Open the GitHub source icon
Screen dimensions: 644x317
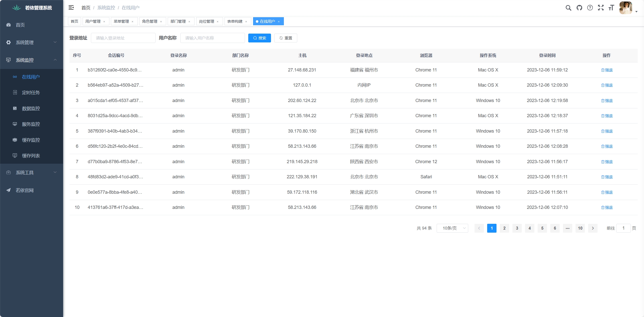(579, 8)
